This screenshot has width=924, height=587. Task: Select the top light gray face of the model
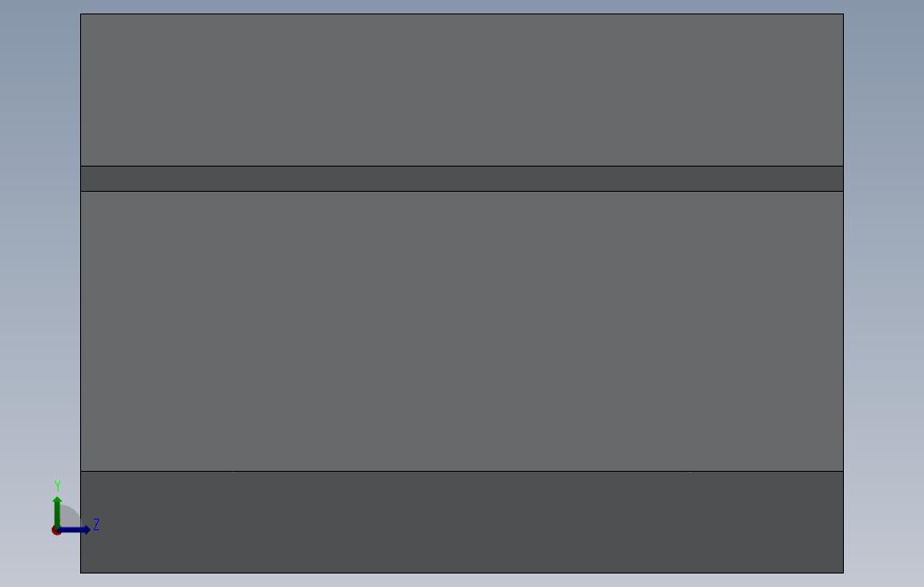coord(462,90)
